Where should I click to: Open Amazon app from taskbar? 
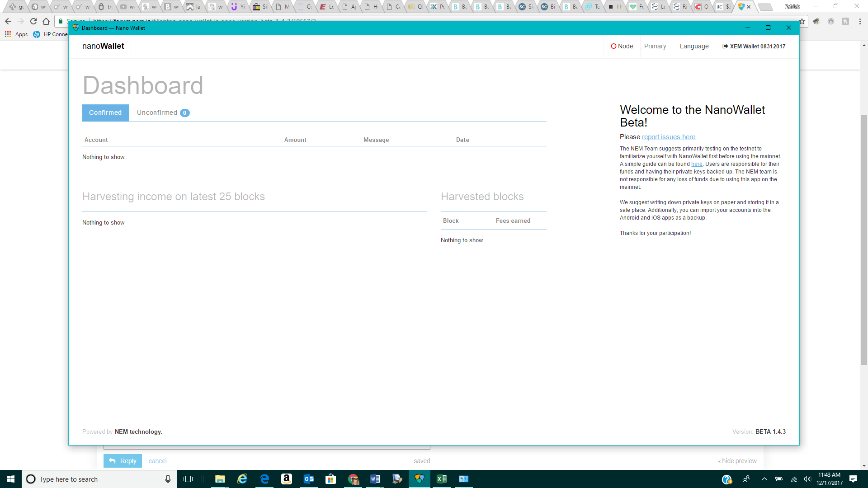tap(287, 479)
